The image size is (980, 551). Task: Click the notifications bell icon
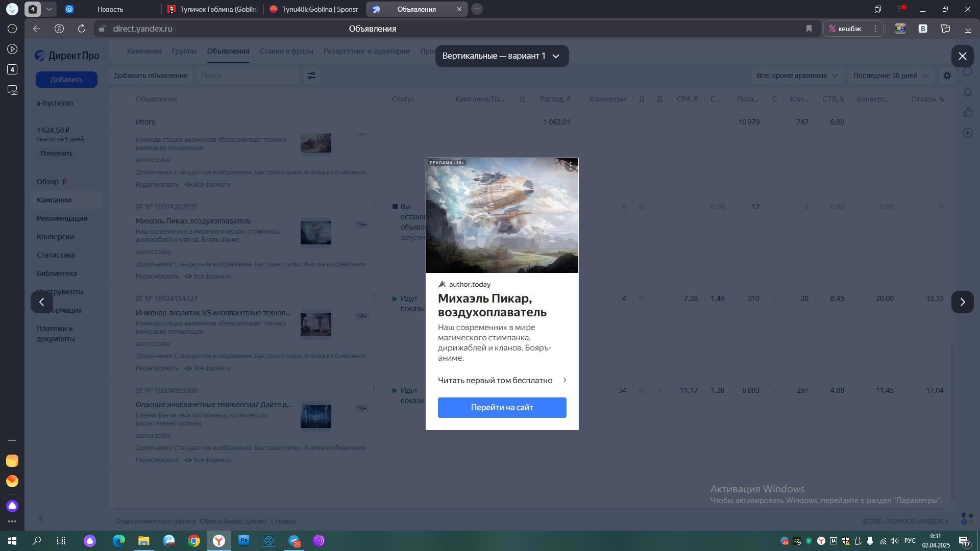coord(968,92)
